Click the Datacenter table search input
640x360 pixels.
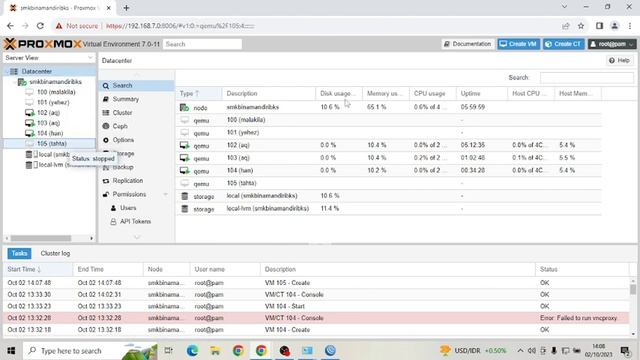[x=587, y=78]
